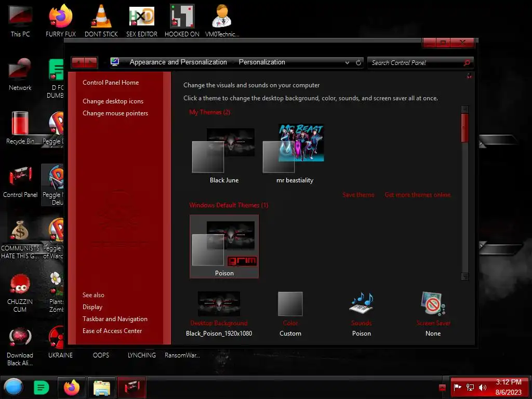Image resolution: width=532 pixels, height=399 pixels.
Task: Open Taskbar and Navigation link
Action: [x=115, y=319]
